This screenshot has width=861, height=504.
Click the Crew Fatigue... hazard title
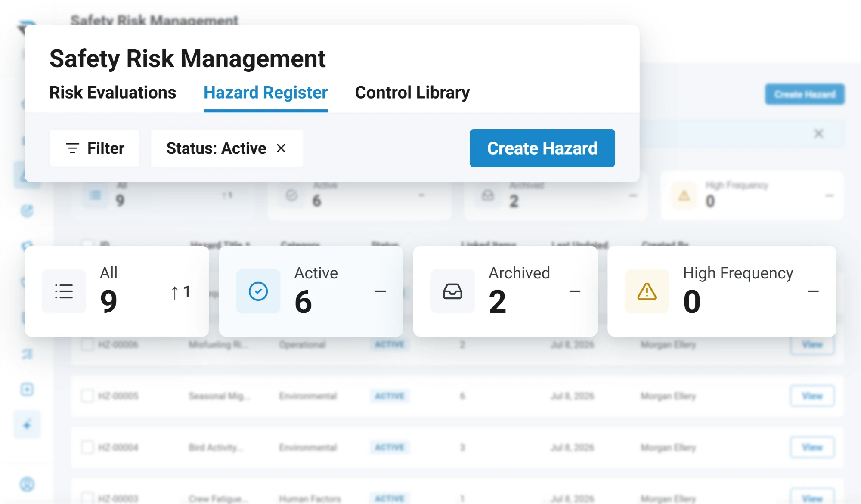[218, 499]
